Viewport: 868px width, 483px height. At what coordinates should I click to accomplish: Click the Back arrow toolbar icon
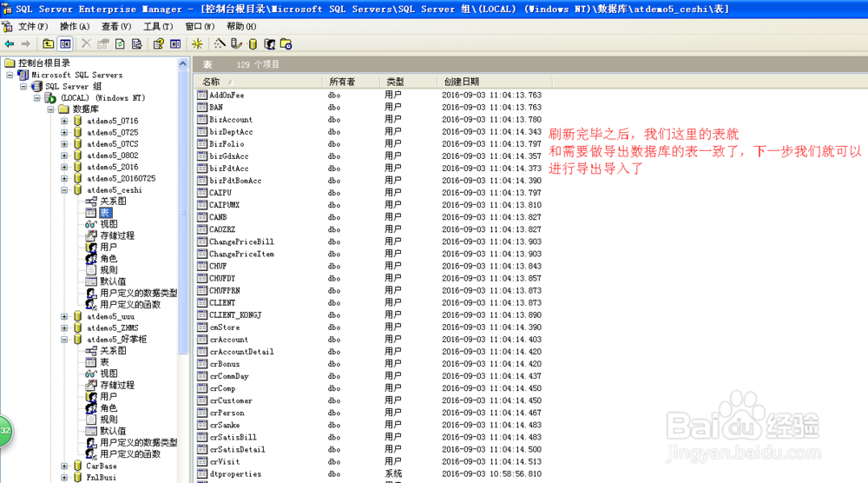(10, 43)
